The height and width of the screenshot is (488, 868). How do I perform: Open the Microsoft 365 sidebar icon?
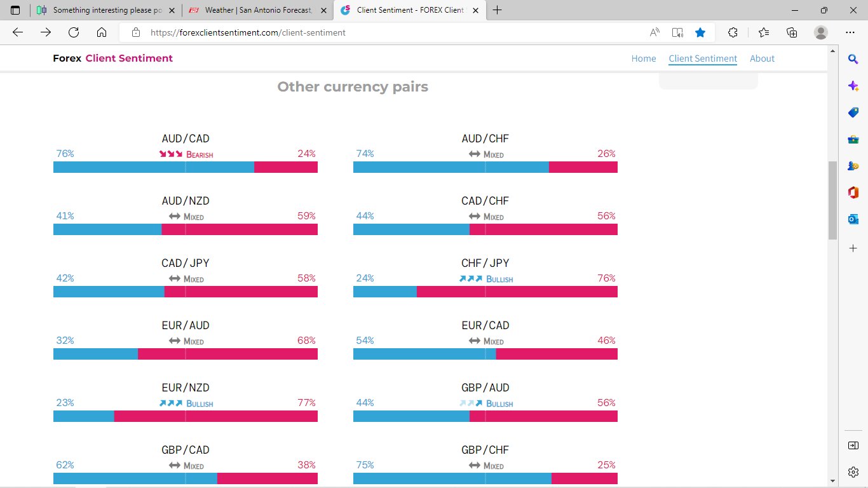pos(853,193)
